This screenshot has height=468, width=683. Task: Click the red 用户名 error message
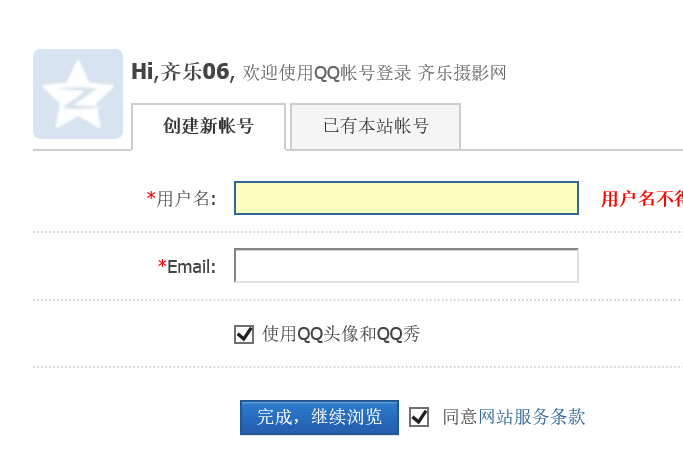coord(641,199)
